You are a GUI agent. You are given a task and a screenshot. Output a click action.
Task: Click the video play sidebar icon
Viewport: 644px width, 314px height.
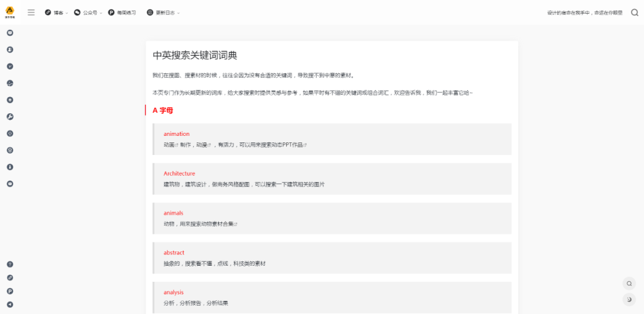point(10,184)
